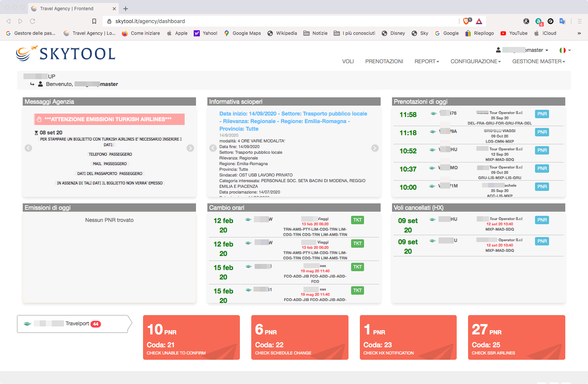The height and width of the screenshot is (384, 588).
Task: Click the address bar URL field
Action: (x=265, y=21)
